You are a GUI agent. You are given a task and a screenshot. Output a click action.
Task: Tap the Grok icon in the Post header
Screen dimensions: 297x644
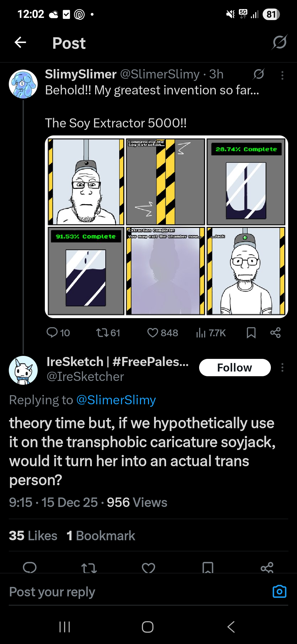[x=280, y=42]
